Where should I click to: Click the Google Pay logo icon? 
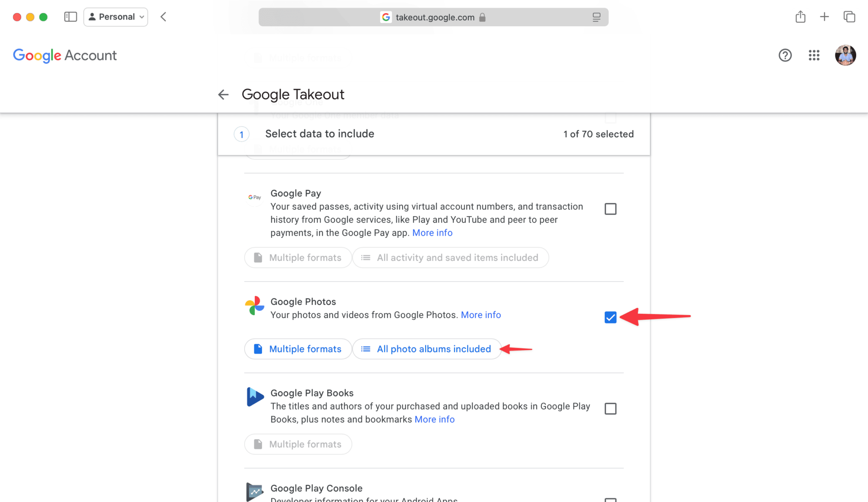(x=255, y=197)
